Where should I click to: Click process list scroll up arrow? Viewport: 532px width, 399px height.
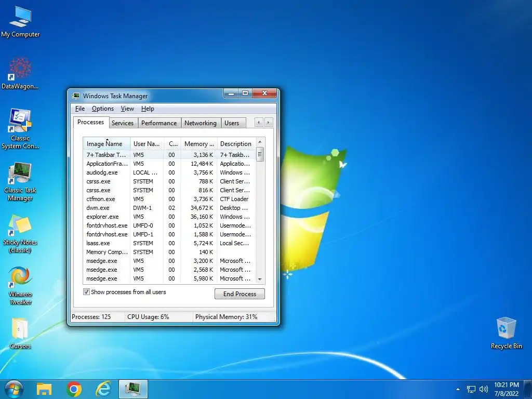pyautogui.click(x=260, y=142)
